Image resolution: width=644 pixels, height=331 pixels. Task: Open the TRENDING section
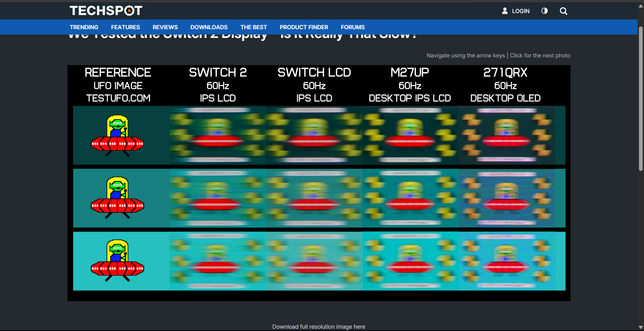click(84, 27)
